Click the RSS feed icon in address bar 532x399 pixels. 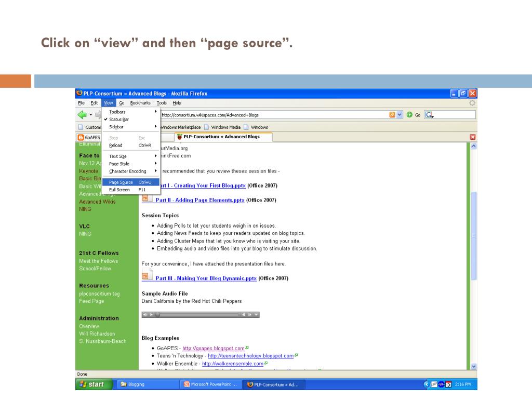coord(392,115)
